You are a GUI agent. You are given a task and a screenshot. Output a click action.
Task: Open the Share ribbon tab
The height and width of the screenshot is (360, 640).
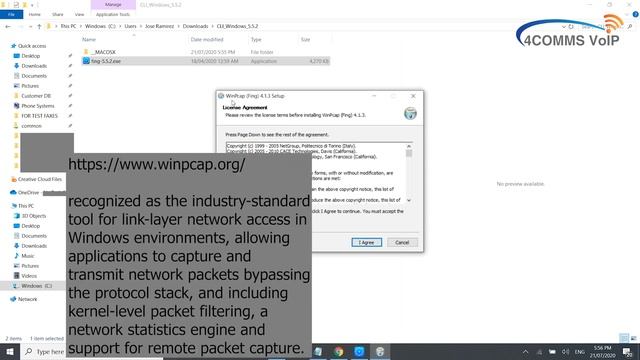[58, 14]
